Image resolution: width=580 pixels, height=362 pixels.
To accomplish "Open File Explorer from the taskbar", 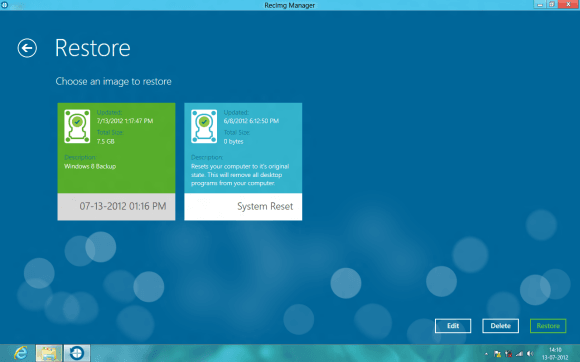I will (x=49, y=353).
